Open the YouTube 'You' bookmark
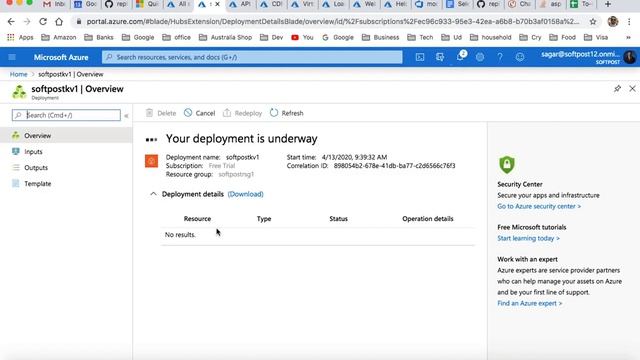Viewport: 640px width, 360px height. click(302, 37)
